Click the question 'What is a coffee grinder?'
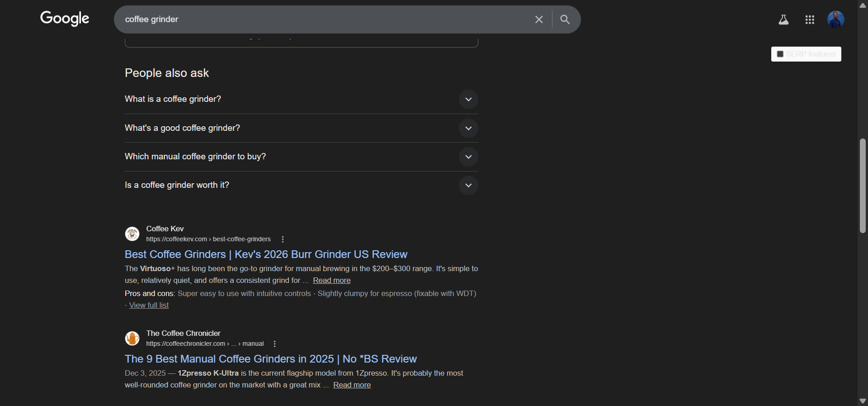This screenshot has height=406, width=868. coord(173,99)
